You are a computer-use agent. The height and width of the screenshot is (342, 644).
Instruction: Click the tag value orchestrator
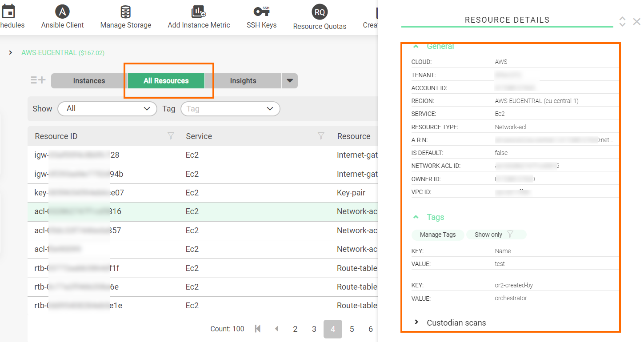(511, 298)
